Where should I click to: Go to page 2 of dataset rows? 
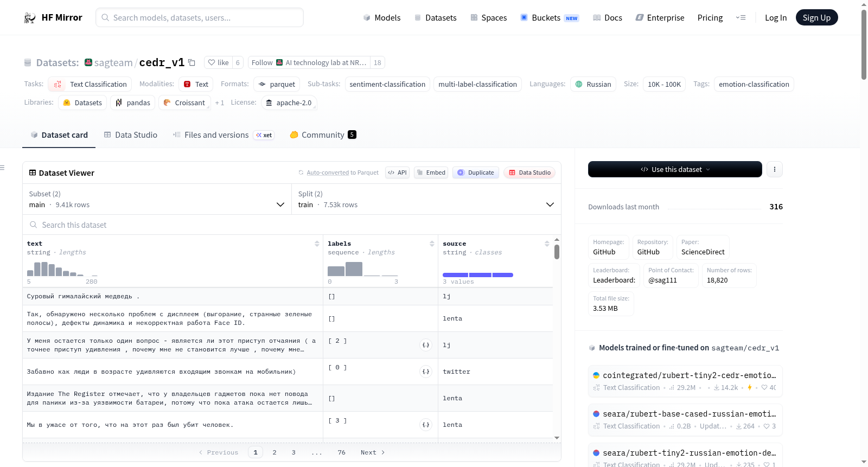click(275, 452)
